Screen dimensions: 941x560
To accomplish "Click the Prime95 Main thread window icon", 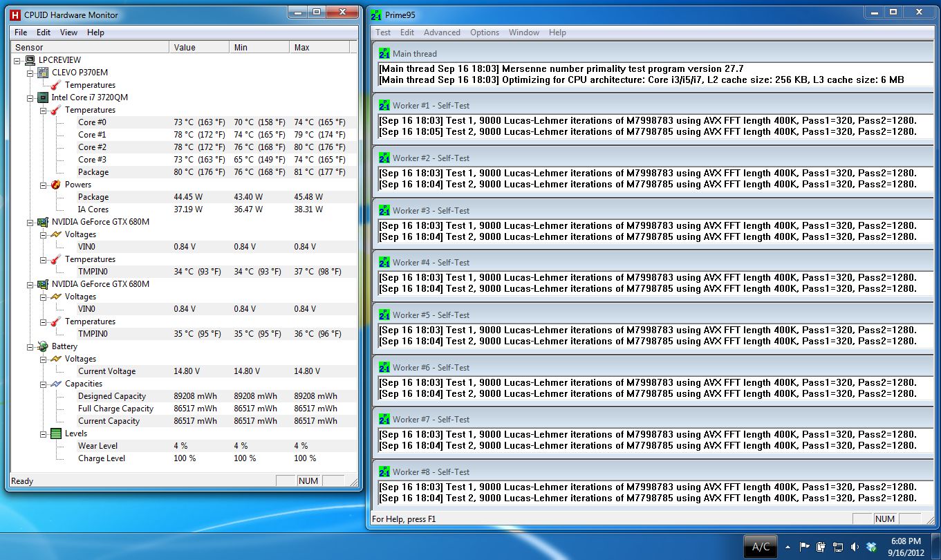I will click(384, 53).
